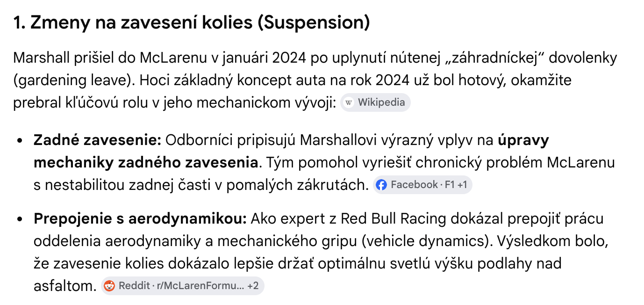Screen dimensions: 644x305
Task: Expand the +2 additional sources indicator
Action: [x=253, y=286]
